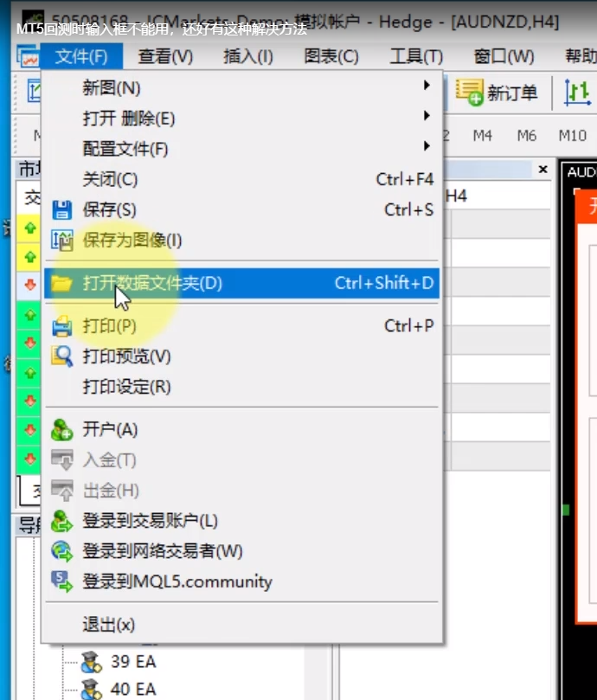Click the 登录到MQL5.community icon
Image resolution: width=597 pixels, height=700 pixels.
(x=61, y=581)
